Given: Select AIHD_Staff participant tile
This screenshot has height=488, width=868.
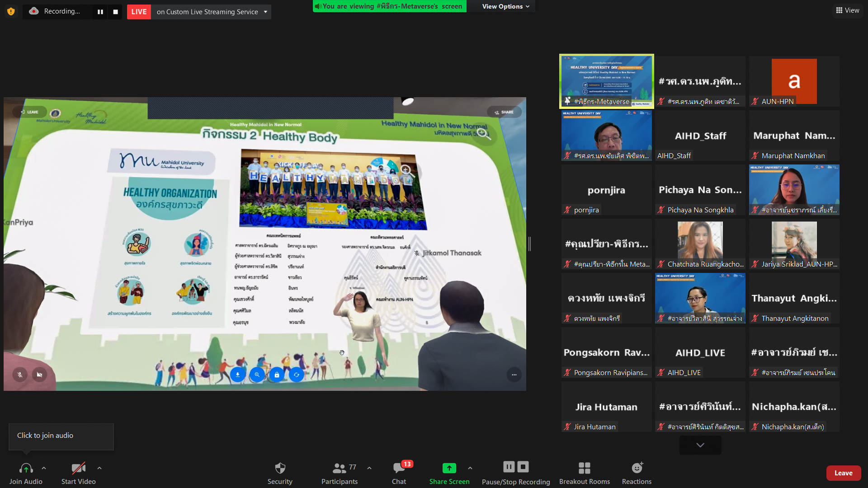Looking at the screenshot, I should click(x=700, y=136).
